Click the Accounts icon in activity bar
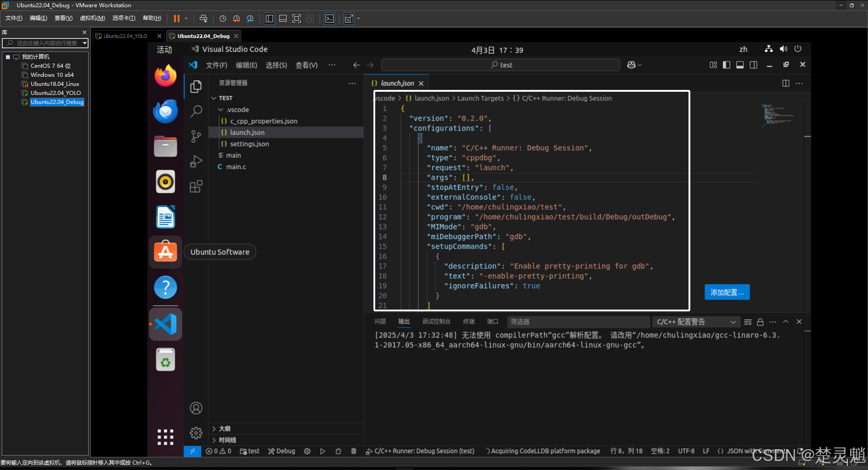868x470 pixels. (196, 408)
